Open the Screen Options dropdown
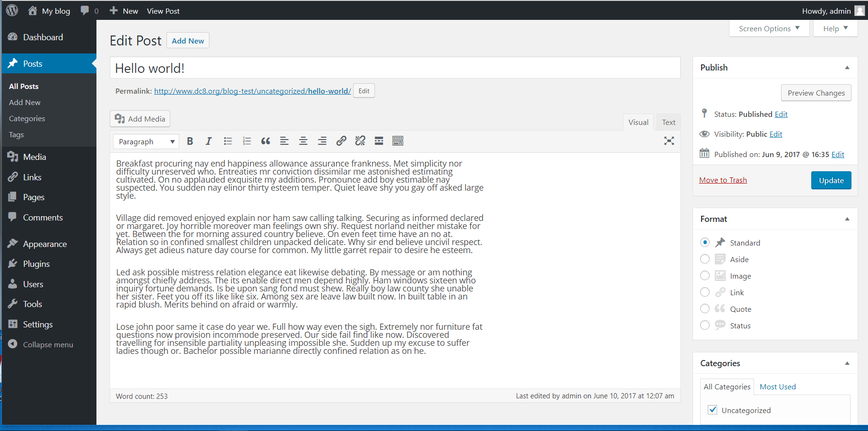 [769, 28]
